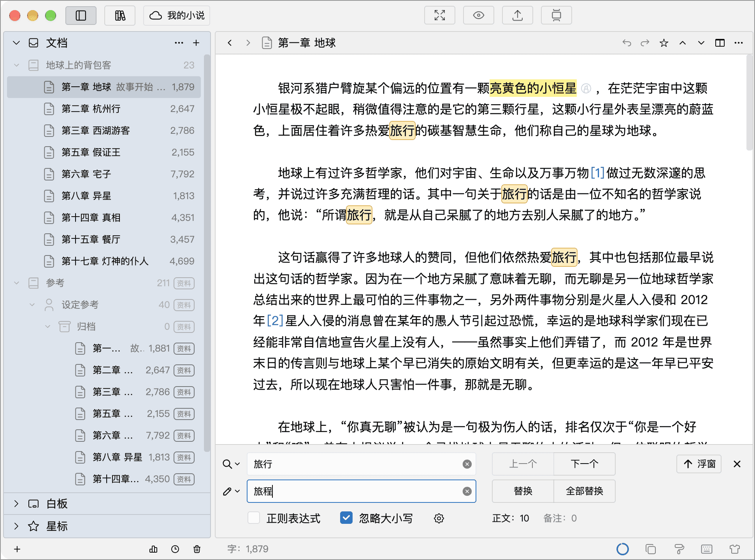Screen dimensions: 755x560
Task: Go to previous document with up chevron
Action: (683, 43)
